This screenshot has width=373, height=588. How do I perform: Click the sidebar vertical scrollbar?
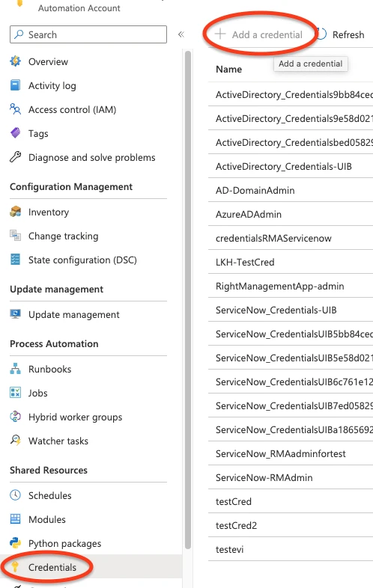(x=188, y=300)
